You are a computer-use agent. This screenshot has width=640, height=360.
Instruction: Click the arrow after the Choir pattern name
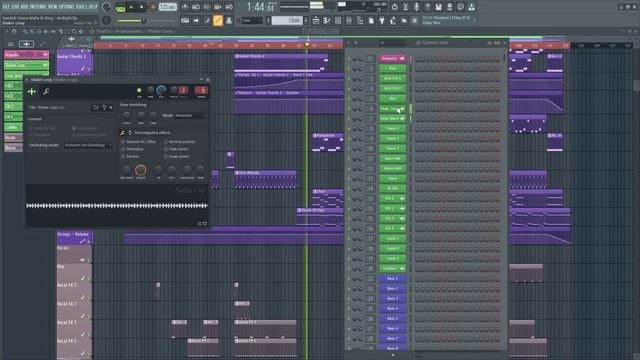pyautogui.click(x=306, y=20)
